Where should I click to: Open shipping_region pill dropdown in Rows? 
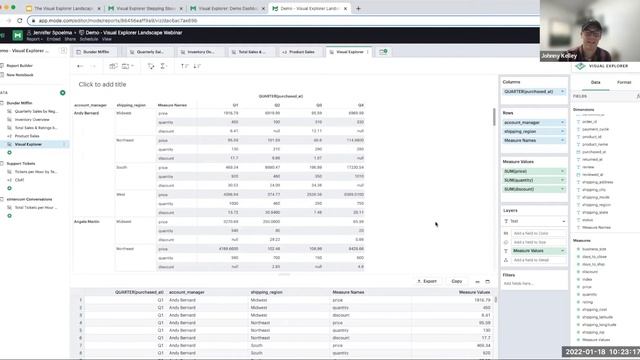coord(562,131)
